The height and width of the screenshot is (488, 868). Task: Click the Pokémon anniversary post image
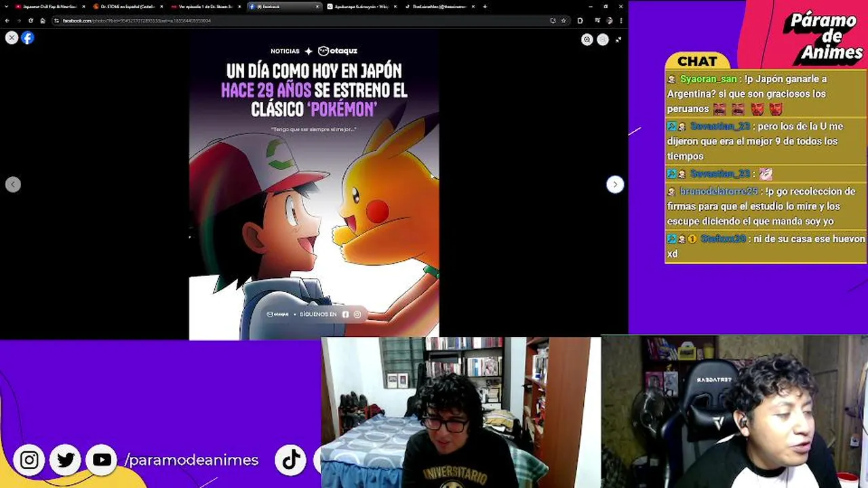pyautogui.click(x=314, y=184)
